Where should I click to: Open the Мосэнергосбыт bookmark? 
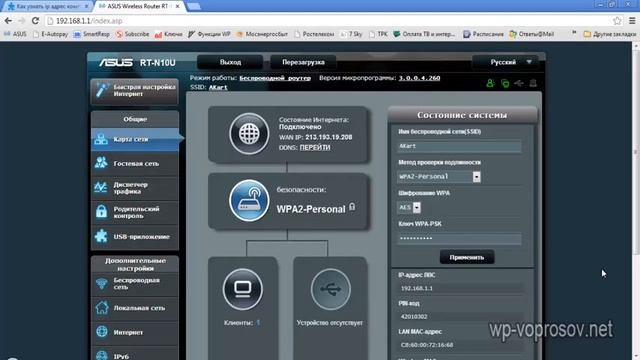click(262, 34)
